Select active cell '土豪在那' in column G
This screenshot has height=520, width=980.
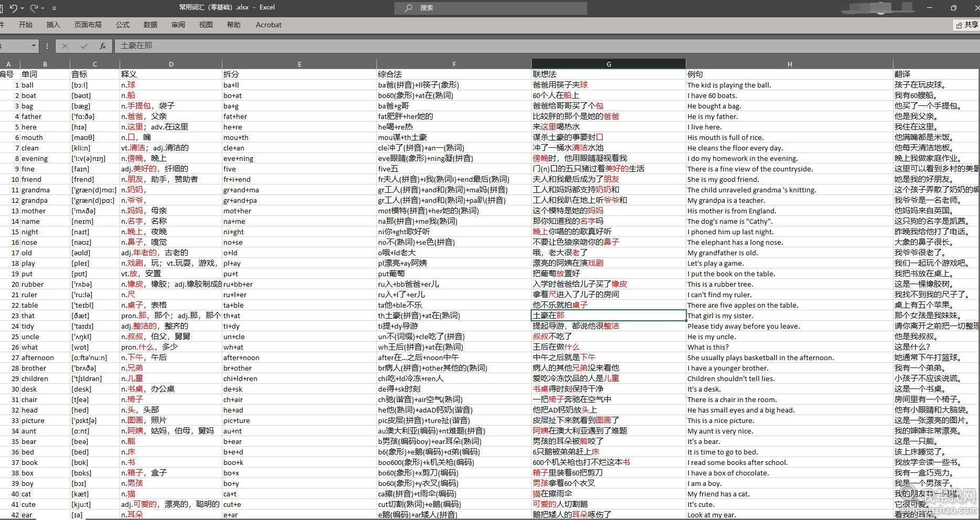point(609,316)
